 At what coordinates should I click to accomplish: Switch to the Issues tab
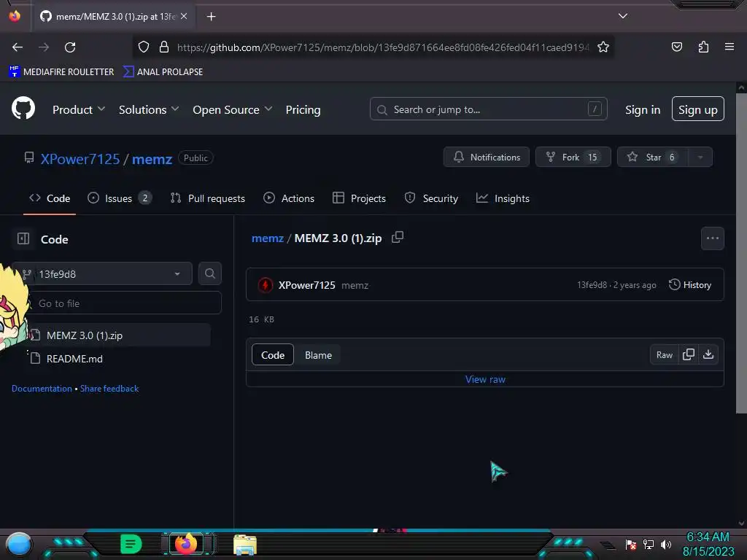click(x=120, y=198)
